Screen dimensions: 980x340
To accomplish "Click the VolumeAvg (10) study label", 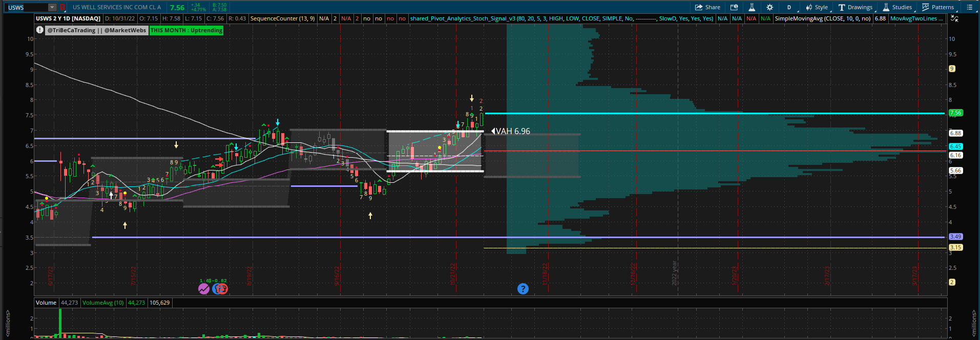I will pyautogui.click(x=103, y=303).
